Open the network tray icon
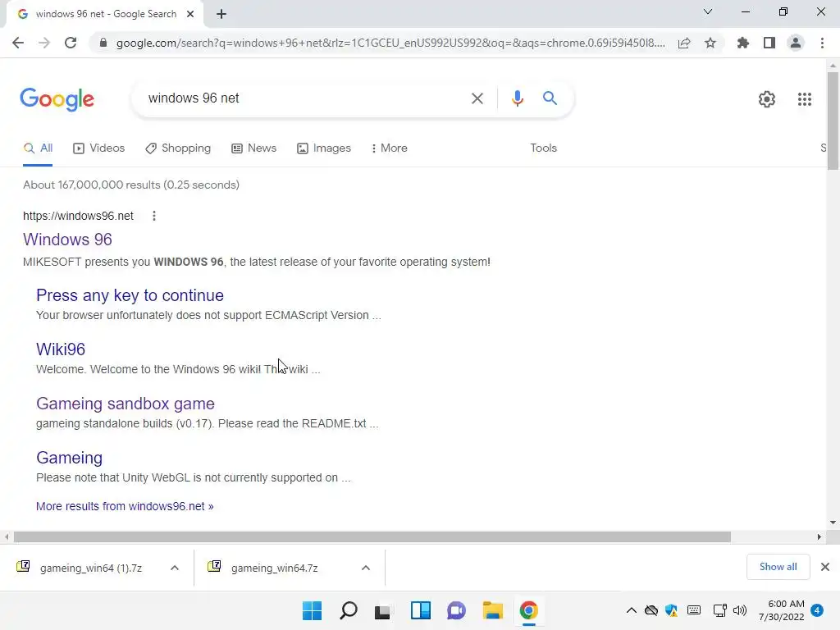Screen dimensions: 840x630 tap(719, 610)
